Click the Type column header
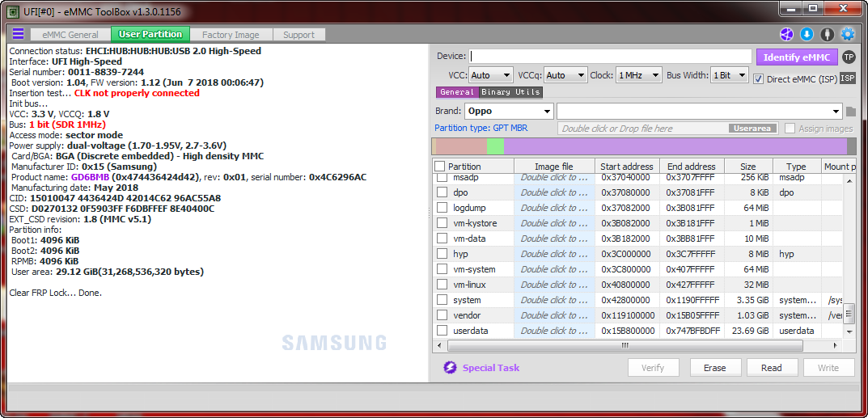 point(797,167)
